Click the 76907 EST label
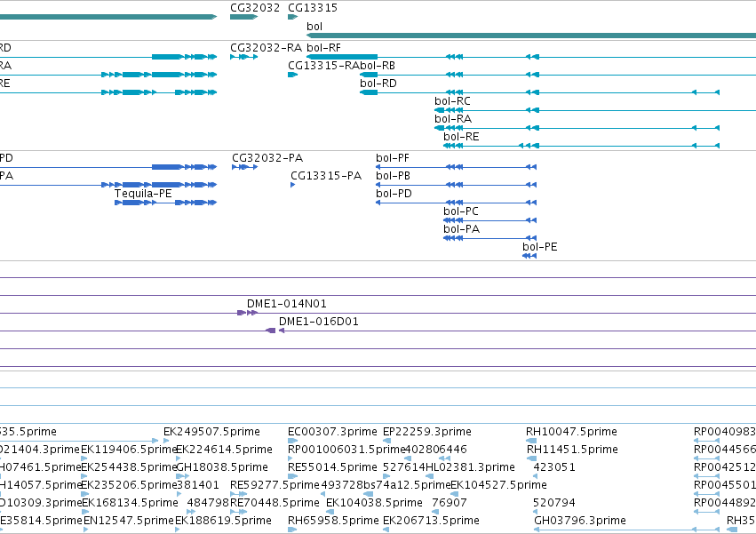Screen dimensions: 756x534 tap(450, 503)
